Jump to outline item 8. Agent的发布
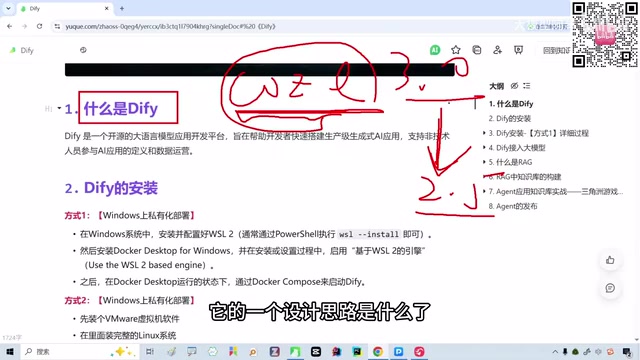 click(x=513, y=206)
